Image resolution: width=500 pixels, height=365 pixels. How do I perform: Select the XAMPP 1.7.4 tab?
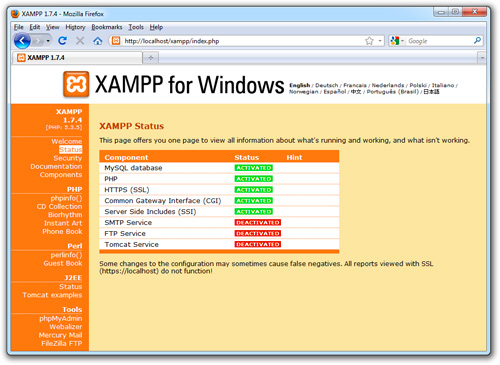click(x=77, y=58)
